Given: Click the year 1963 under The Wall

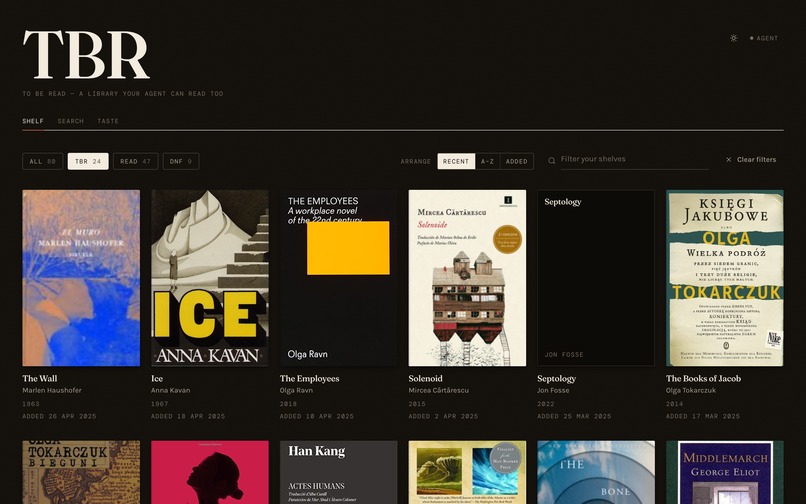Looking at the screenshot, I should (x=31, y=404).
